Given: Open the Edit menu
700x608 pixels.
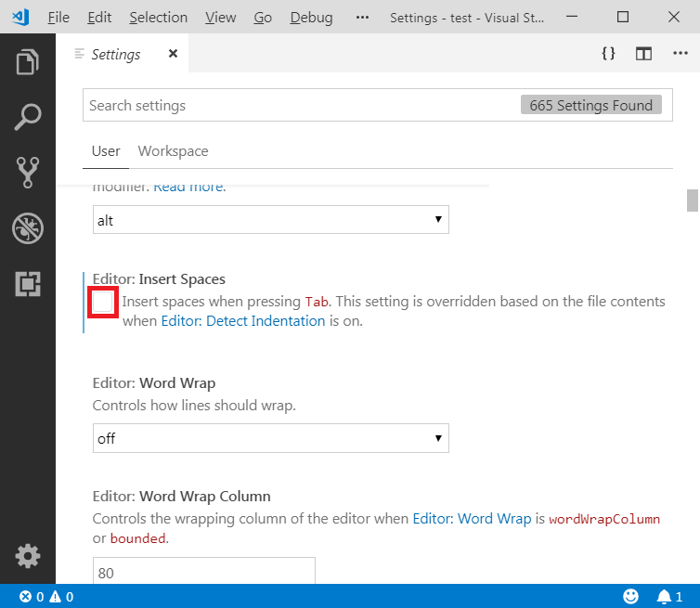Looking at the screenshot, I should pos(99,18).
